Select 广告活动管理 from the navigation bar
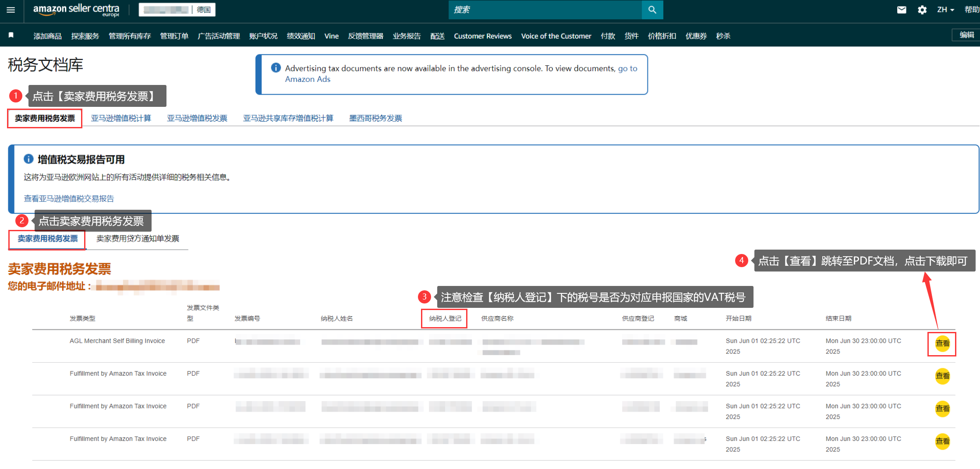The height and width of the screenshot is (469, 980). point(219,36)
